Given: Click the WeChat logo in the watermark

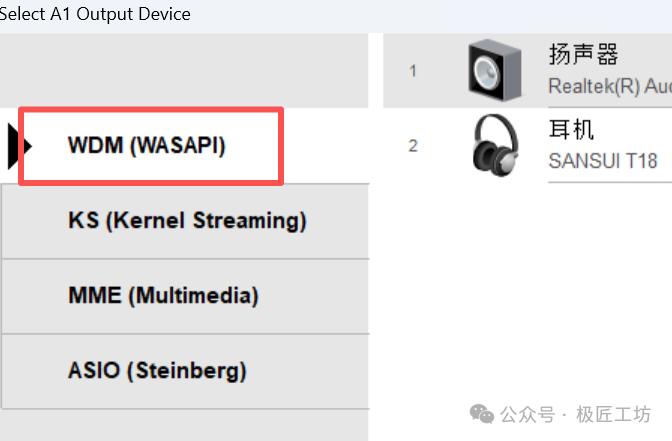Looking at the screenshot, I should point(481,414).
